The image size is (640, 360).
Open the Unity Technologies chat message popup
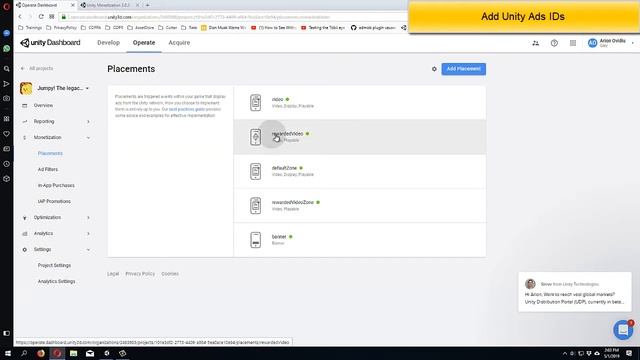point(575,292)
